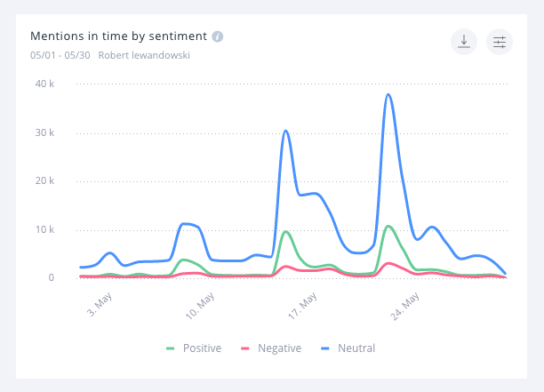Click the pink Negative legend line swatch
The height and width of the screenshot is (392, 544).
tap(248, 348)
